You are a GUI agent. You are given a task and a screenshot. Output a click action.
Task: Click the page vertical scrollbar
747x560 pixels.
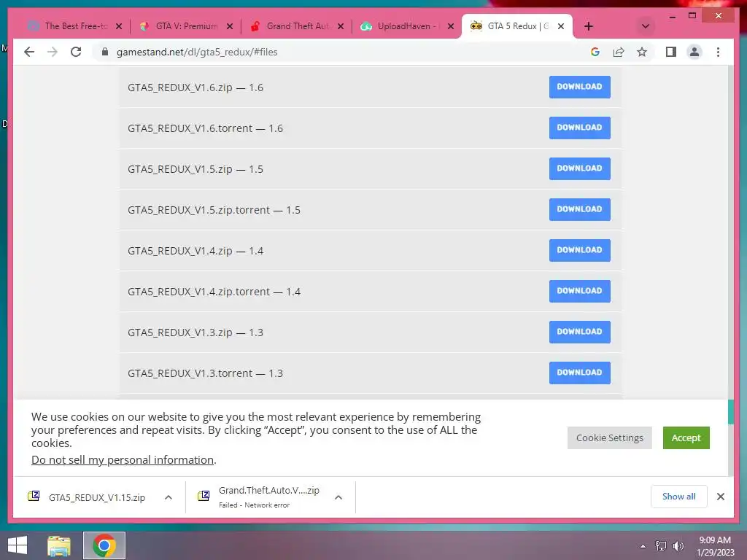(x=731, y=412)
